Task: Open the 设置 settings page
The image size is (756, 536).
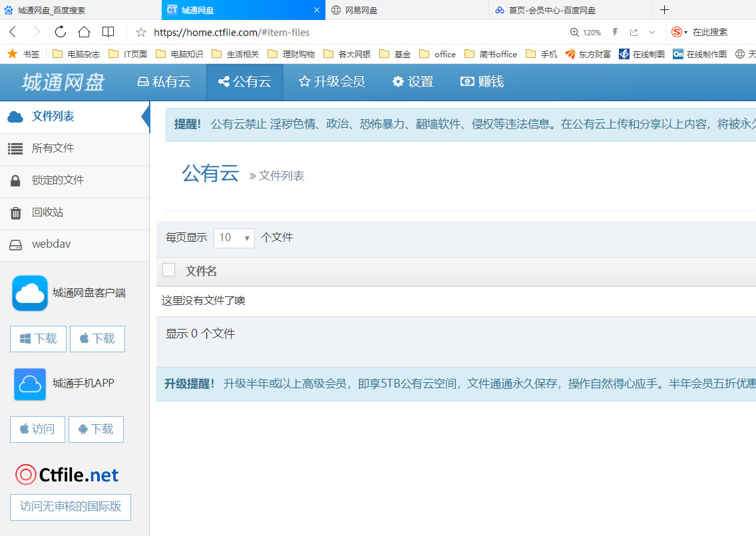Action: point(412,82)
